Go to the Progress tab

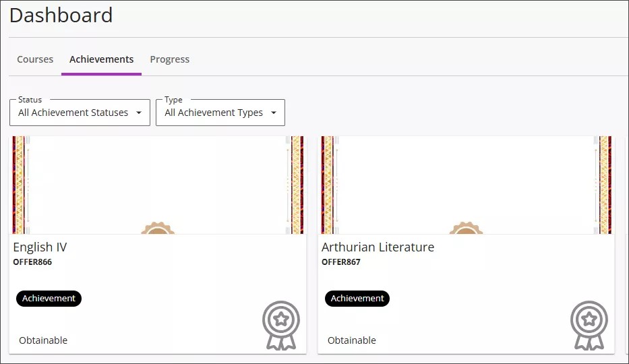(x=169, y=59)
